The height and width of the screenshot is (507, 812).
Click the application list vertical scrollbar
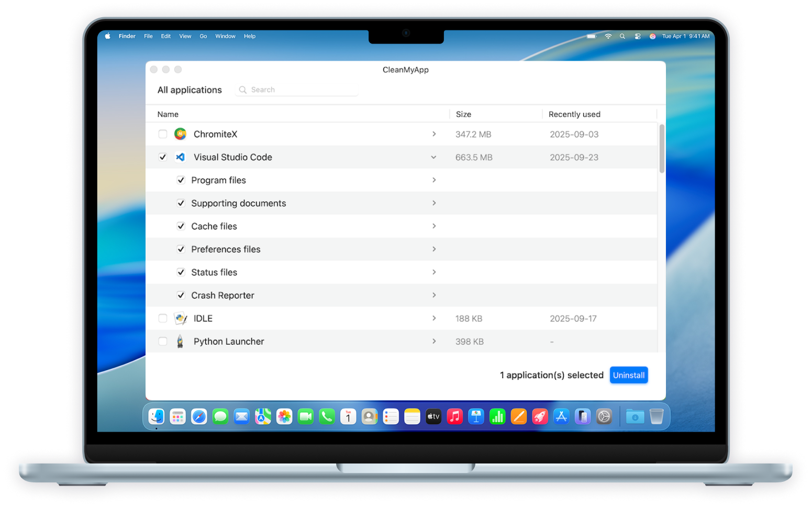coord(662,149)
